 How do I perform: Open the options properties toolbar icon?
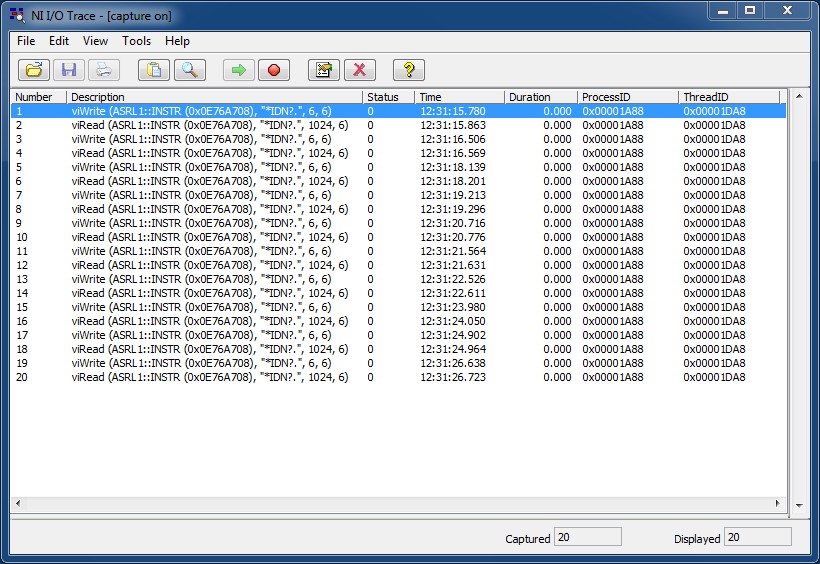pos(324,70)
